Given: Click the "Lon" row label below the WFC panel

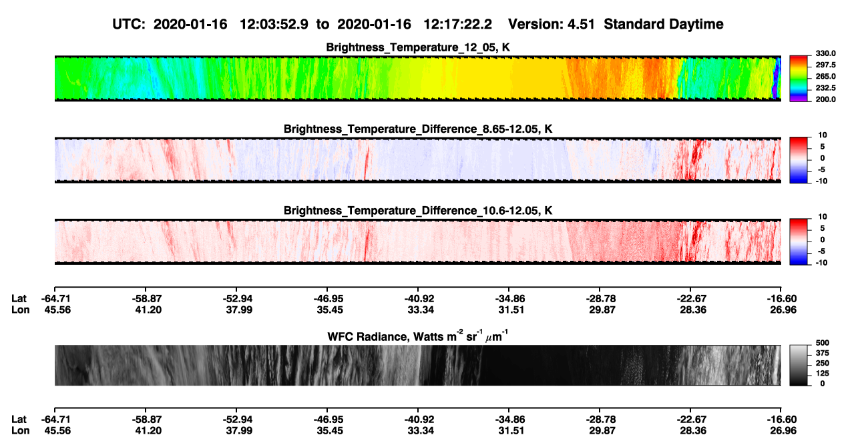Looking at the screenshot, I should point(20,430).
